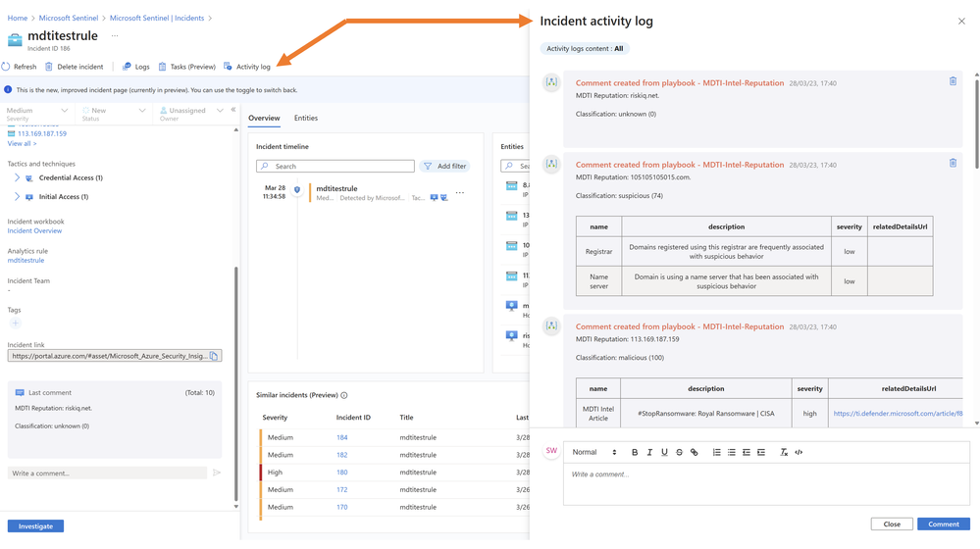This screenshot has width=980, height=549.
Task: Open the Normal text style dropdown
Action: point(593,452)
